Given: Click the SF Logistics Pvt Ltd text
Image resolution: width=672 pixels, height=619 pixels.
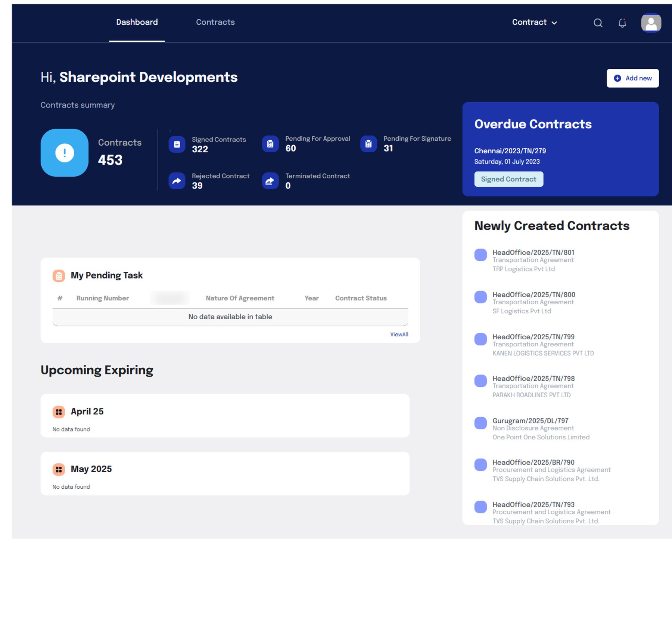Looking at the screenshot, I should [522, 311].
